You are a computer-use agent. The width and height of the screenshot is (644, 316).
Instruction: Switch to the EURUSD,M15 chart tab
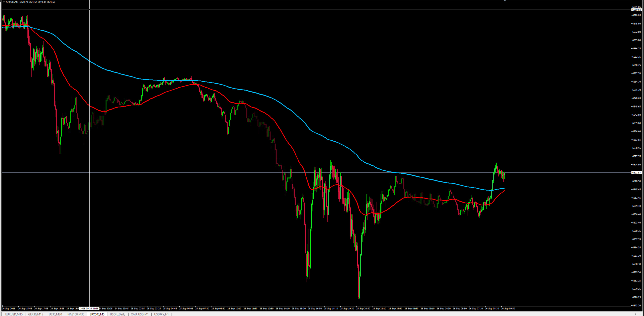(x=14, y=314)
